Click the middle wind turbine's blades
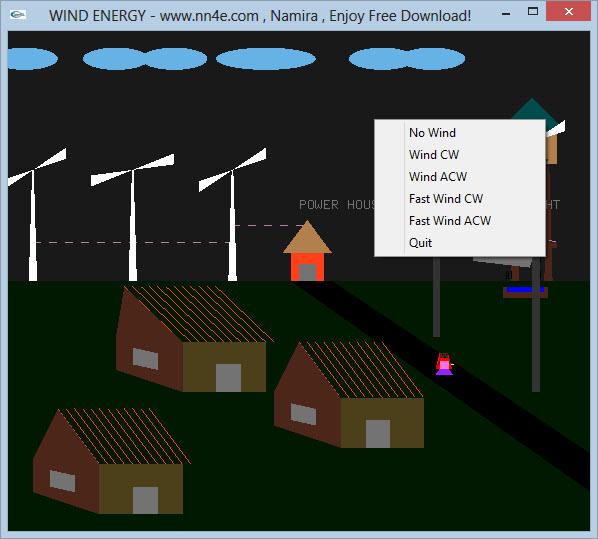Viewport: 598px width, 539px height. click(132, 170)
